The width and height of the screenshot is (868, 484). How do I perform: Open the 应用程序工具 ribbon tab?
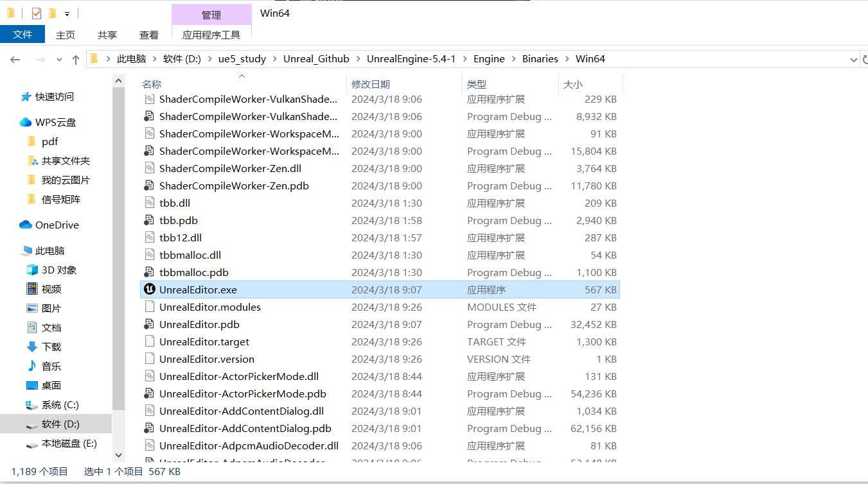pyautogui.click(x=211, y=35)
